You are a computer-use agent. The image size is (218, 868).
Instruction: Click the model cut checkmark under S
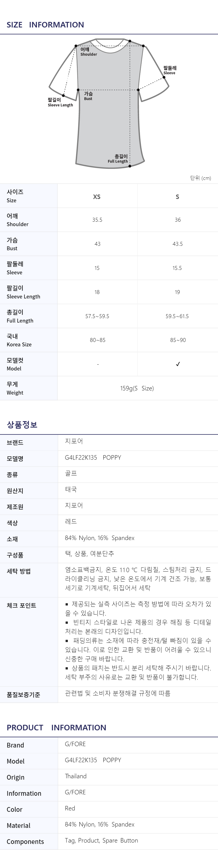(178, 364)
